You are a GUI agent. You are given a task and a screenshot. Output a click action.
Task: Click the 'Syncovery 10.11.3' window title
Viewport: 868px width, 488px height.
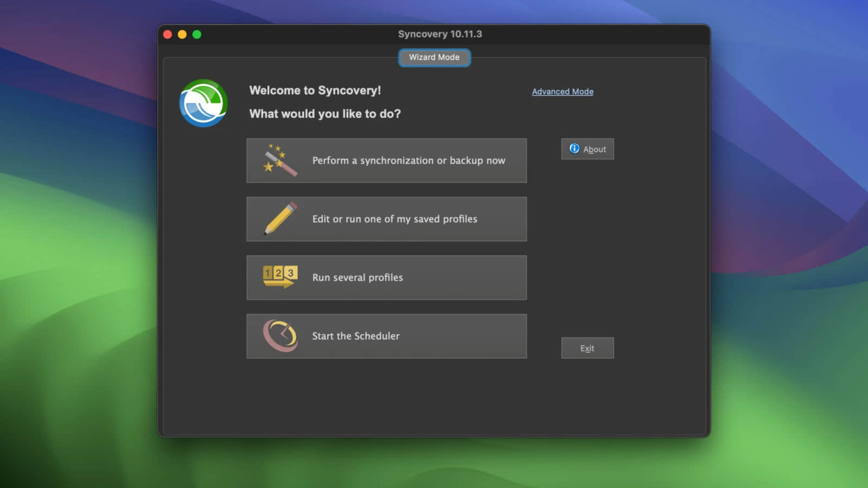(439, 34)
